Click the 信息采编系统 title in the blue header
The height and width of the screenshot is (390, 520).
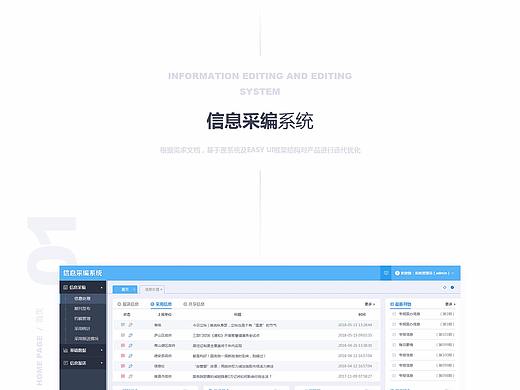[83, 273]
